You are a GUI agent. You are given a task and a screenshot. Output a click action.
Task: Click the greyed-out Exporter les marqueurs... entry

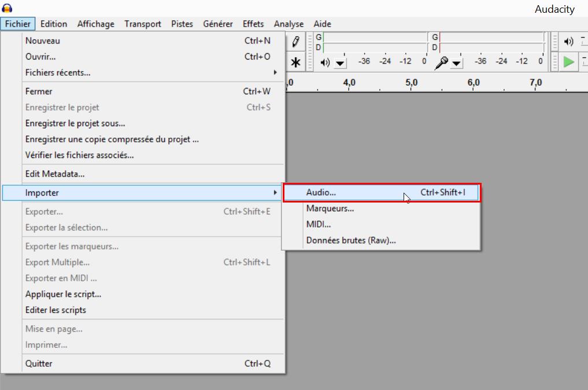click(x=143, y=246)
